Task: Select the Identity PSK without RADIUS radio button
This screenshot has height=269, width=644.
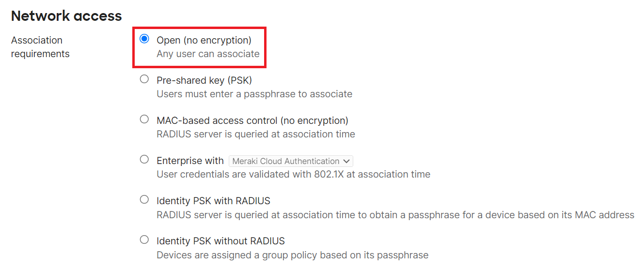Action: [144, 240]
